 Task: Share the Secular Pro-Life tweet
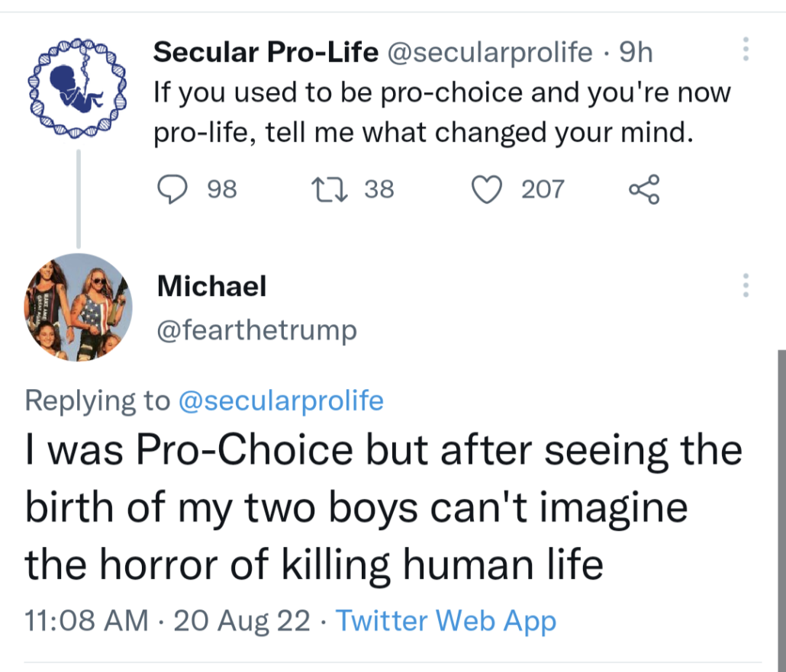(x=643, y=189)
